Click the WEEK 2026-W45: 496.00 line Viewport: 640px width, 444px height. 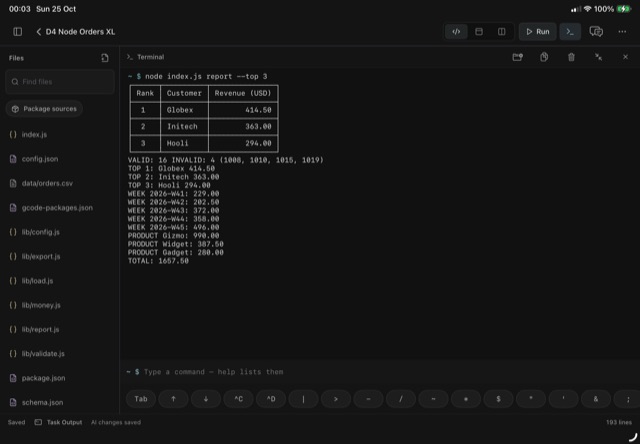173,227
